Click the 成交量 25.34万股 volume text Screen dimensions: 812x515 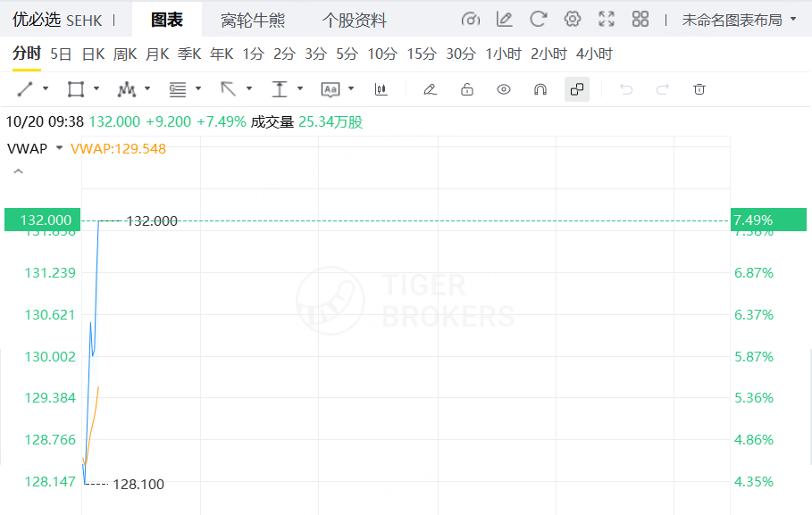click(x=307, y=122)
